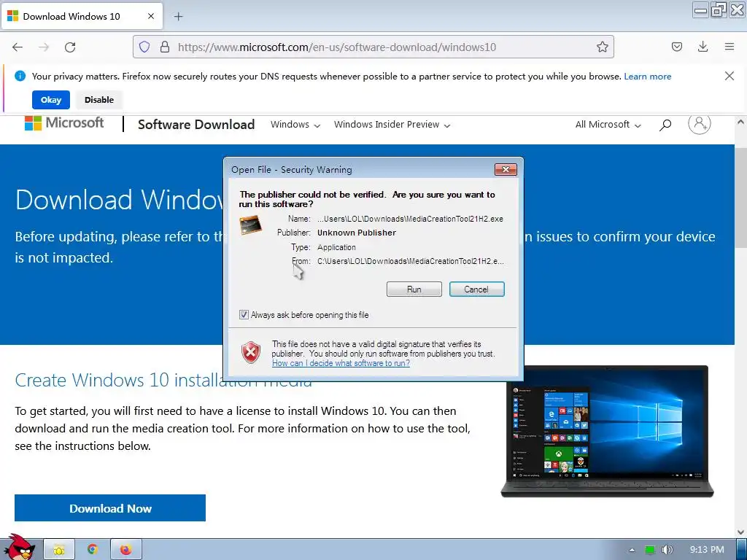Screen dimensions: 747x560
Task: Select the Download Windows 10 browser tab
Action: tap(82, 17)
